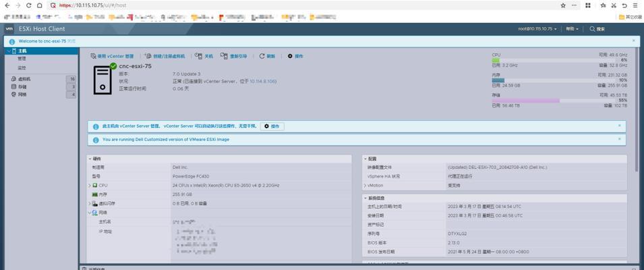644x270 pixels.
Task: Click the Virtual Machines icon in the navigator
Action: (x=13, y=79)
